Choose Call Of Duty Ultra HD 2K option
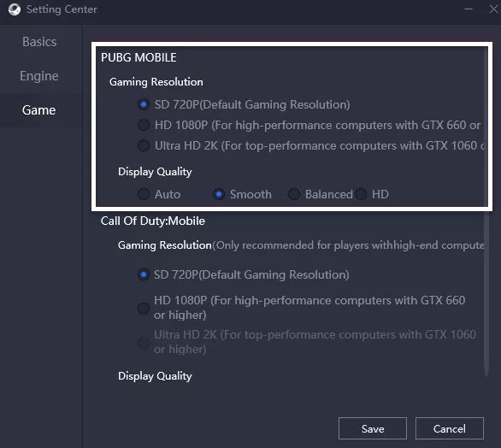The width and height of the screenshot is (501, 448). click(x=144, y=343)
